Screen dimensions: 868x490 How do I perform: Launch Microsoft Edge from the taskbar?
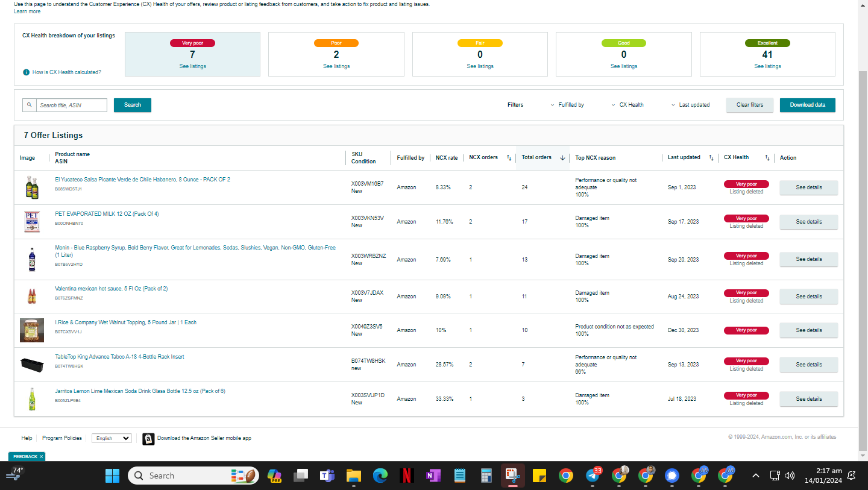click(x=380, y=476)
